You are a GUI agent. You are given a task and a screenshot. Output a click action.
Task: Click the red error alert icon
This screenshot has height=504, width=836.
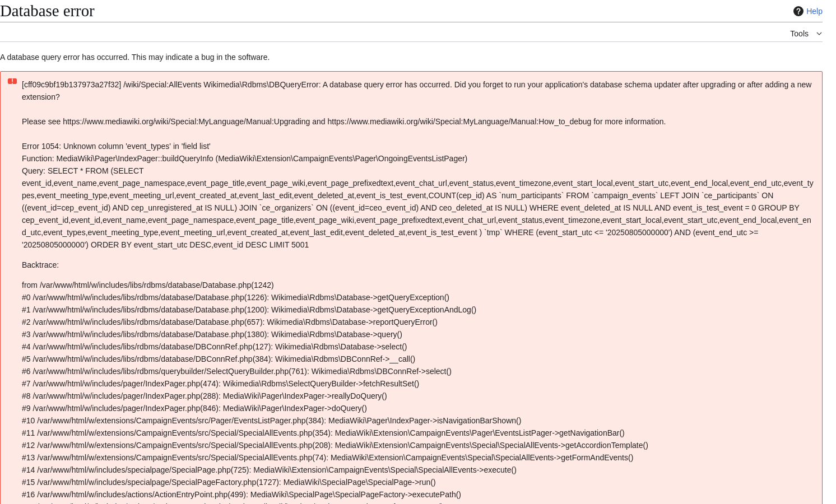pos(12,82)
